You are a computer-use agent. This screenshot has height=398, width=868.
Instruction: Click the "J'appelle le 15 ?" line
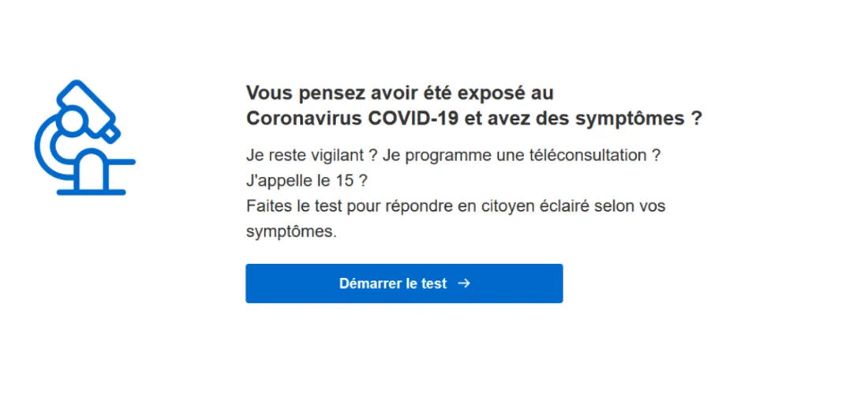click(307, 182)
